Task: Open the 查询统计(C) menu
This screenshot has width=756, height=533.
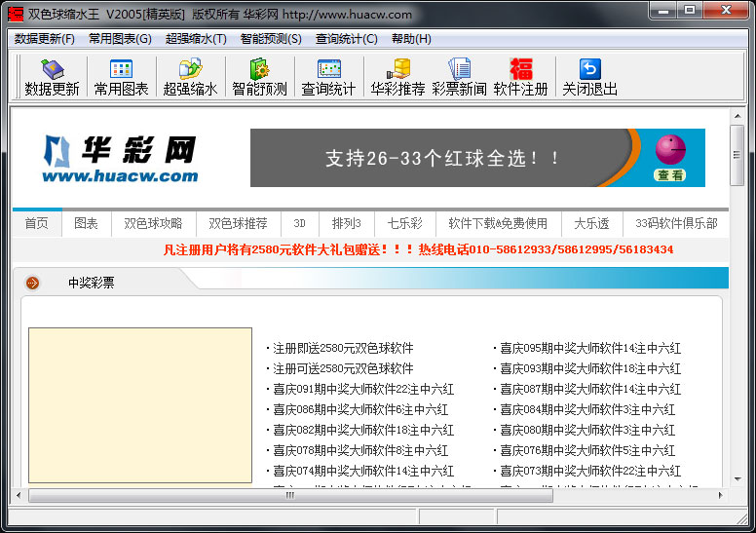Action: [x=346, y=39]
